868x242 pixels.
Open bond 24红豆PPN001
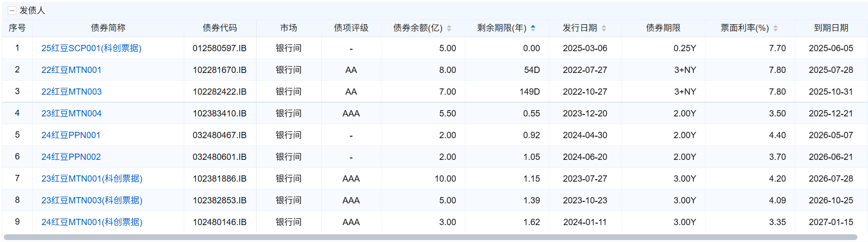pos(71,135)
